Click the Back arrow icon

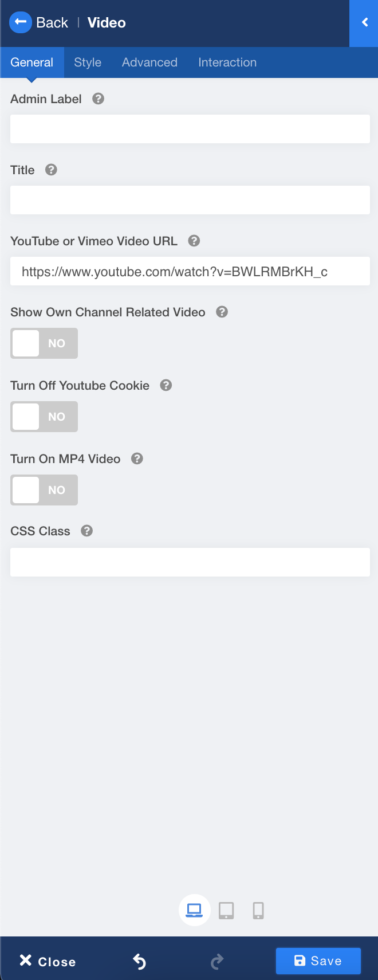point(21,22)
